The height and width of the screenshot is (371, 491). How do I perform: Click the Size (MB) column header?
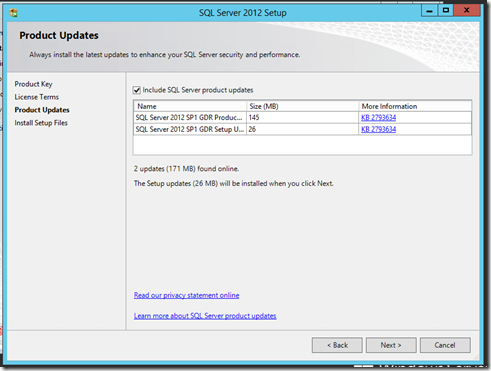point(302,106)
